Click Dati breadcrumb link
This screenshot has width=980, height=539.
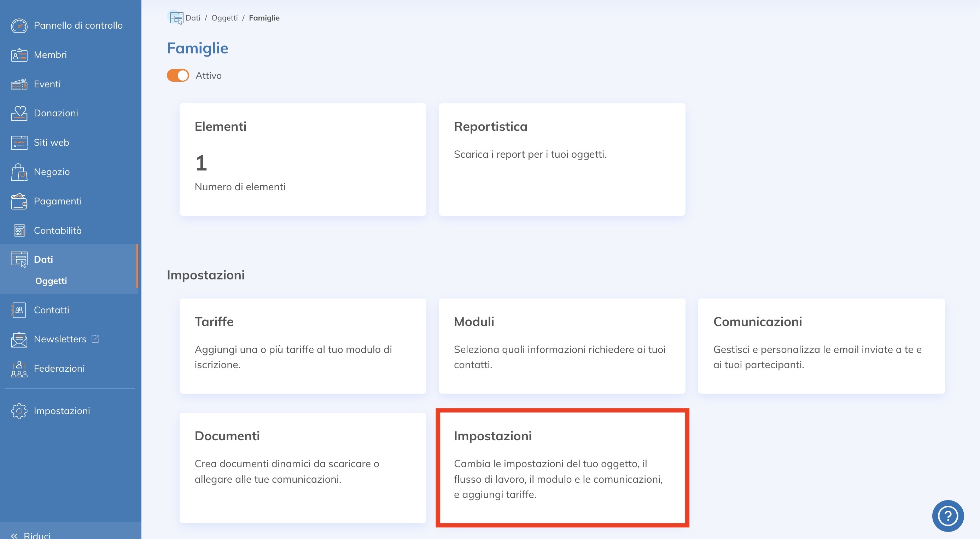(x=193, y=18)
